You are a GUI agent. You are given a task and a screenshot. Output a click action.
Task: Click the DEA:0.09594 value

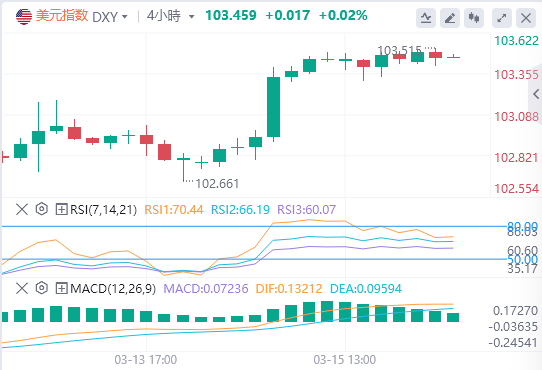[366, 288]
